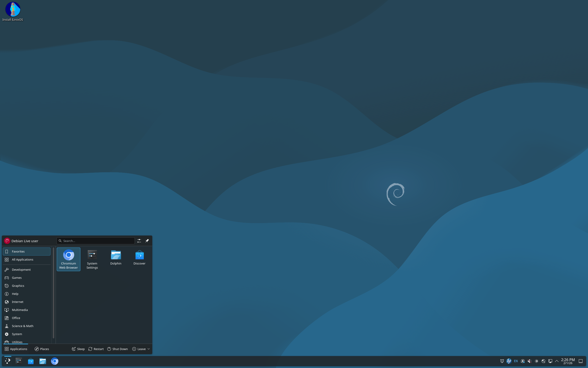Open launcher configure settings button

point(139,241)
